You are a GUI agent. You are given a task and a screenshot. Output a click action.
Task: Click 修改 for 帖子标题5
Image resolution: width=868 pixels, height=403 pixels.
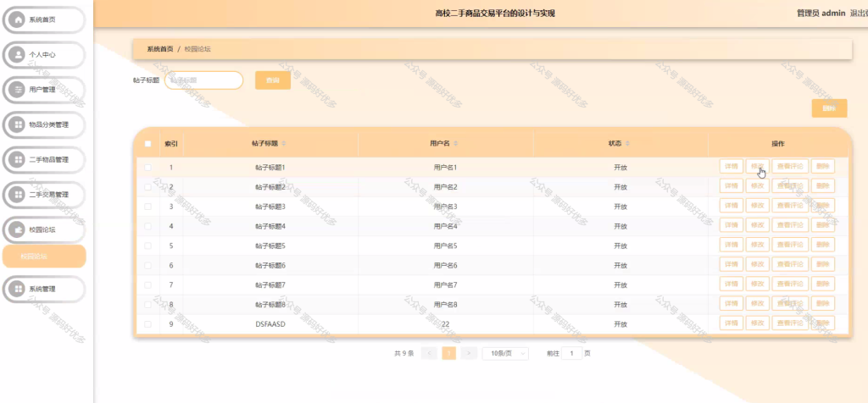point(757,245)
